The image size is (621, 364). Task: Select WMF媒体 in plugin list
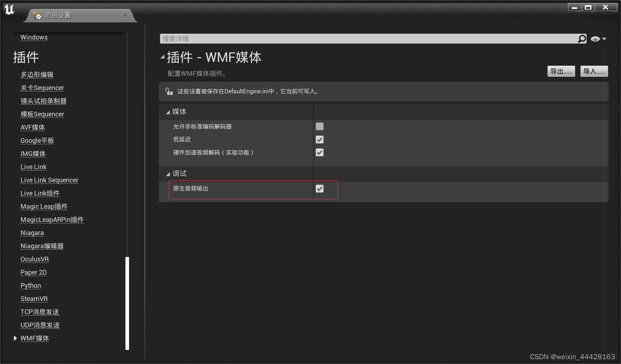pyautogui.click(x=35, y=338)
